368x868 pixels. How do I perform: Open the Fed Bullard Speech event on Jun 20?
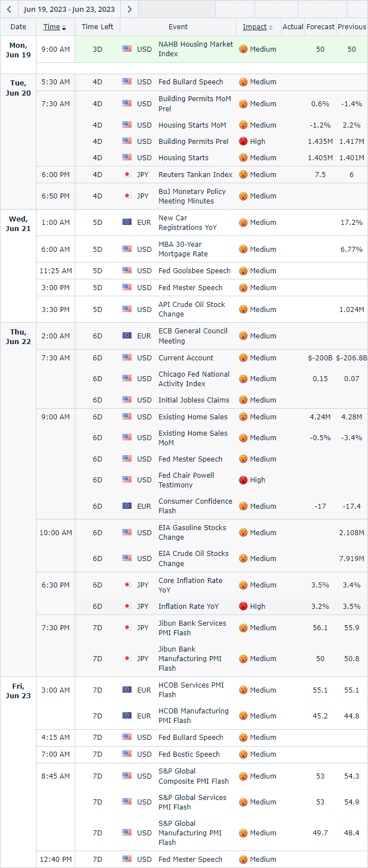pos(190,82)
